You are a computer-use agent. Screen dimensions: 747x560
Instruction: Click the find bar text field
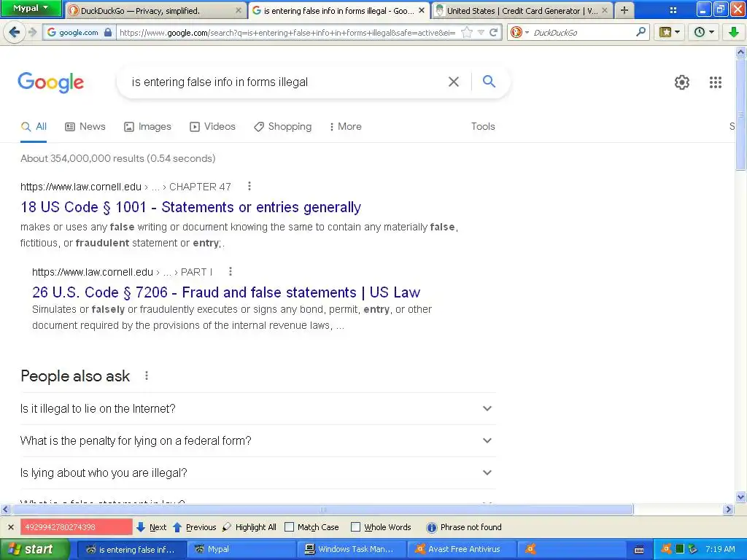coord(76,527)
